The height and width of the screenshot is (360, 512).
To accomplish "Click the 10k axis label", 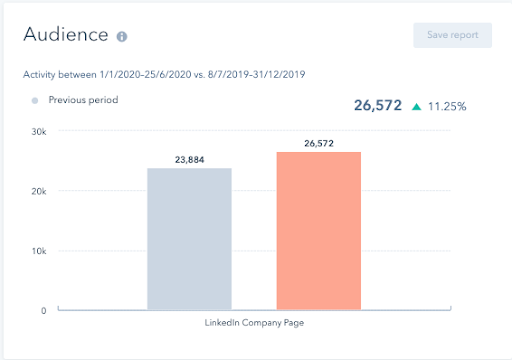I will pyautogui.click(x=39, y=251).
